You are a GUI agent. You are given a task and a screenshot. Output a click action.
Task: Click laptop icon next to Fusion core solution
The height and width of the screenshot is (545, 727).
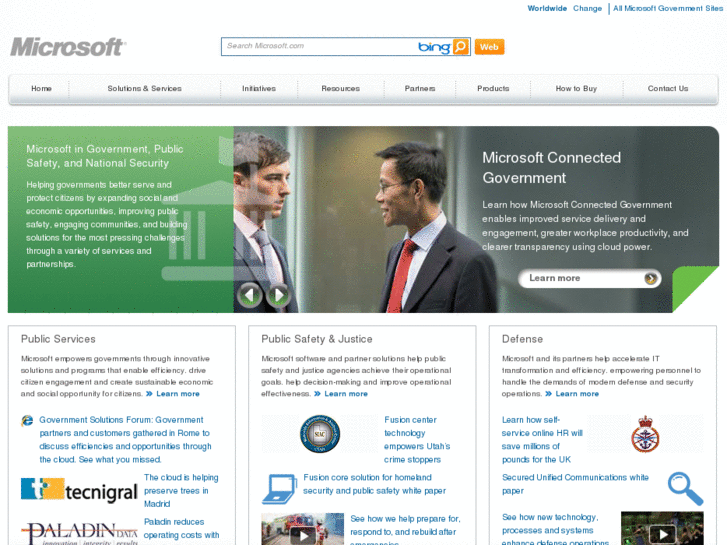point(279,489)
